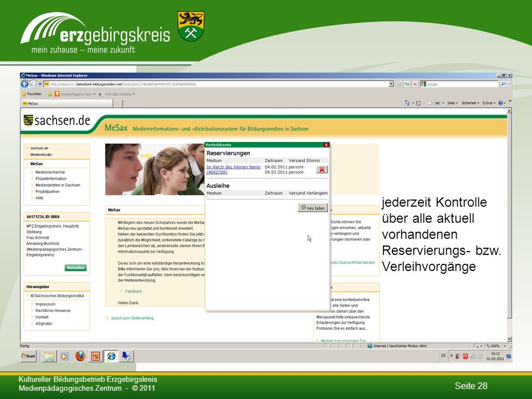Click the printer icon in command bar

point(438,103)
